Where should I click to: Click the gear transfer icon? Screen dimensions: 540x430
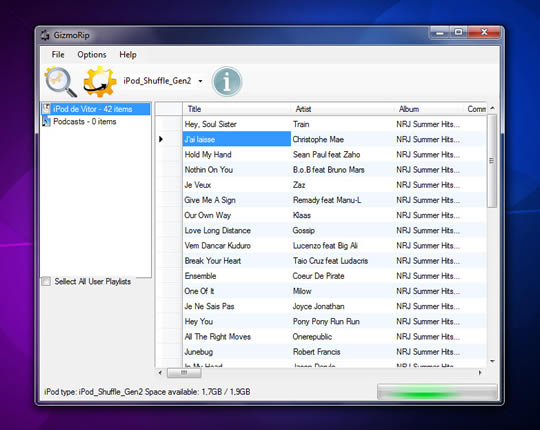(100, 82)
